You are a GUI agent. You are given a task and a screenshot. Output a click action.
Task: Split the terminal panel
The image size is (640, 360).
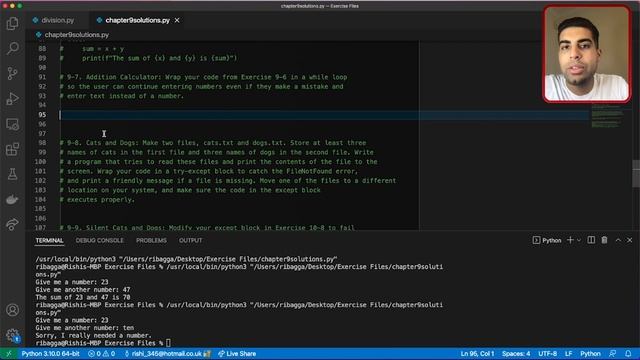pos(591,240)
